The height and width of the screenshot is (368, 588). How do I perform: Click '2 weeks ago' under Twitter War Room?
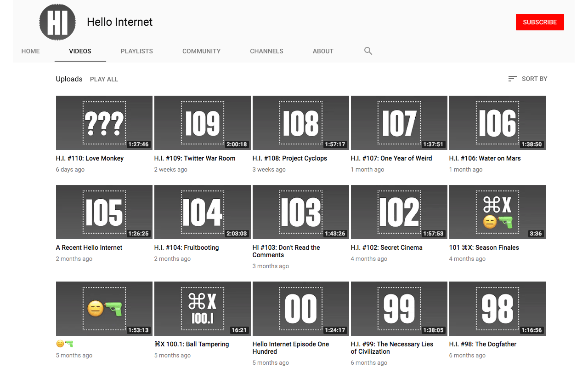pos(171,170)
